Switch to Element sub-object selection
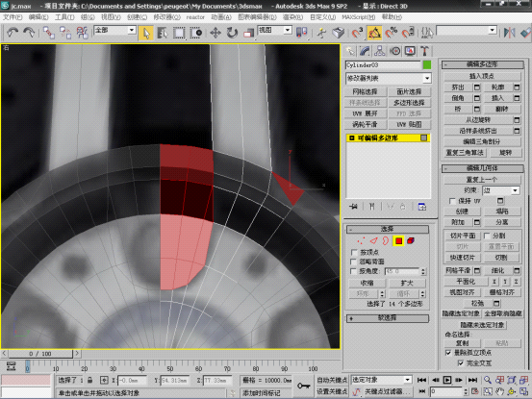The width and height of the screenshot is (532, 399). tap(411, 241)
